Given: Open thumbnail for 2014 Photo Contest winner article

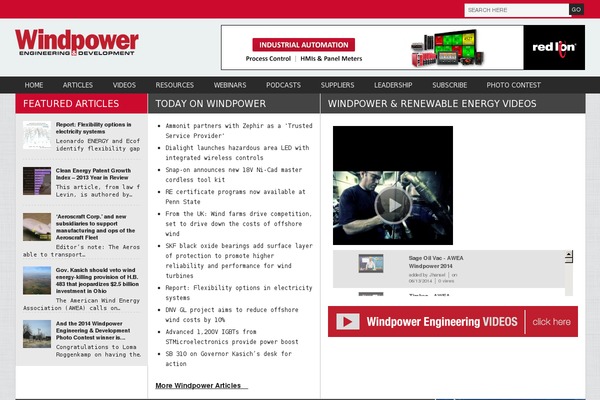Looking at the screenshot, I should pyautogui.click(x=37, y=334).
